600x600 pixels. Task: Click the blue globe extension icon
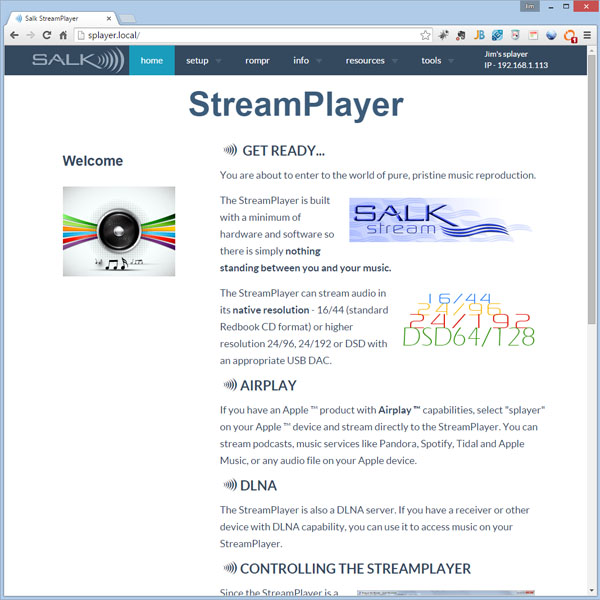(x=551, y=35)
